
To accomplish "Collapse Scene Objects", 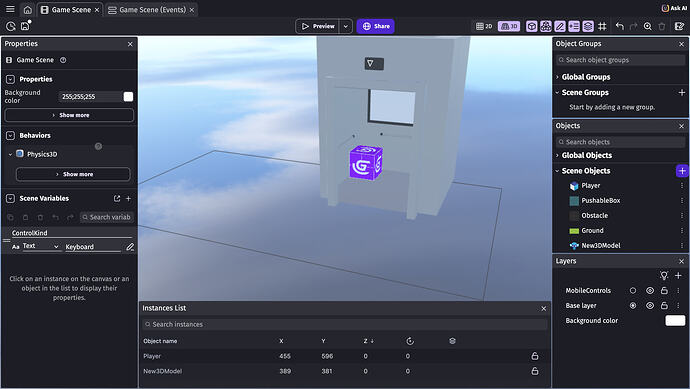I will (558, 171).
